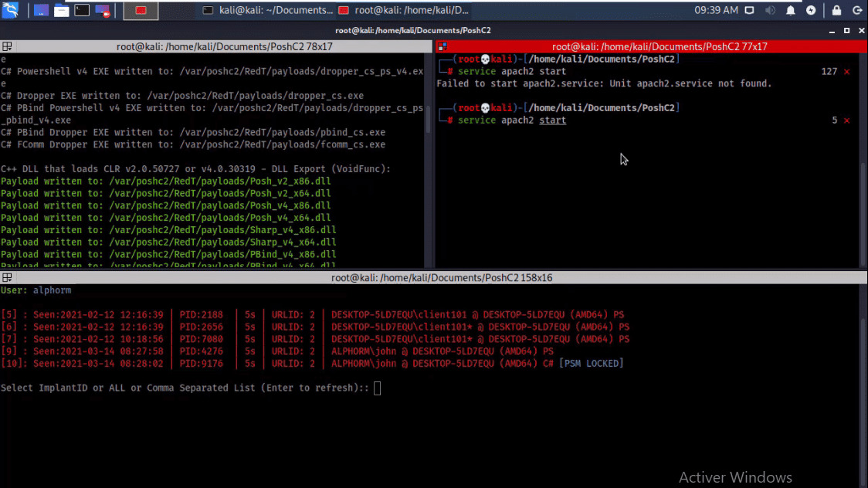Click the first 'service apach2 start' command
The width and height of the screenshot is (868, 488).
511,71
